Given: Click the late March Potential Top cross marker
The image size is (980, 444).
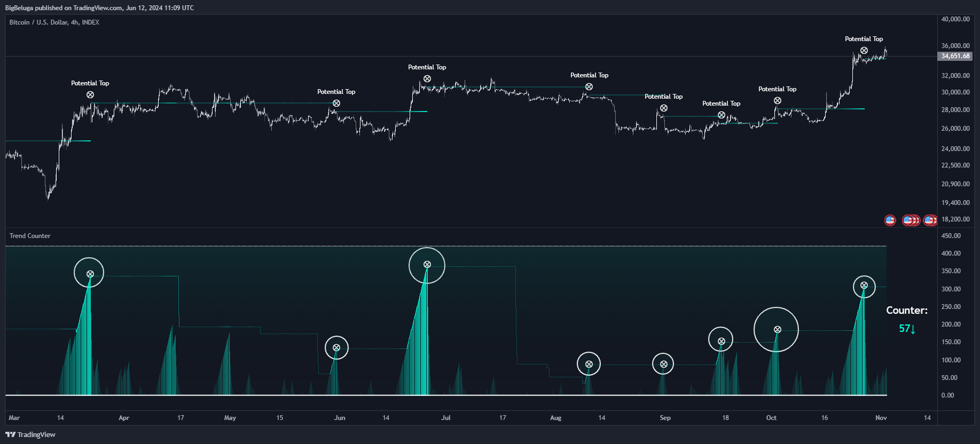Looking at the screenshot, I should pos(90,95).
